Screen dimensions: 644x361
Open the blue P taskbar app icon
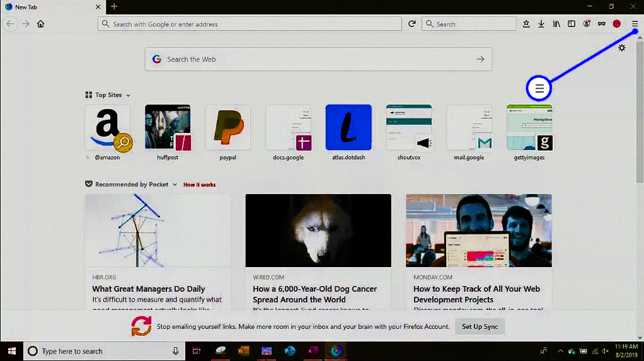coord(290,351)
